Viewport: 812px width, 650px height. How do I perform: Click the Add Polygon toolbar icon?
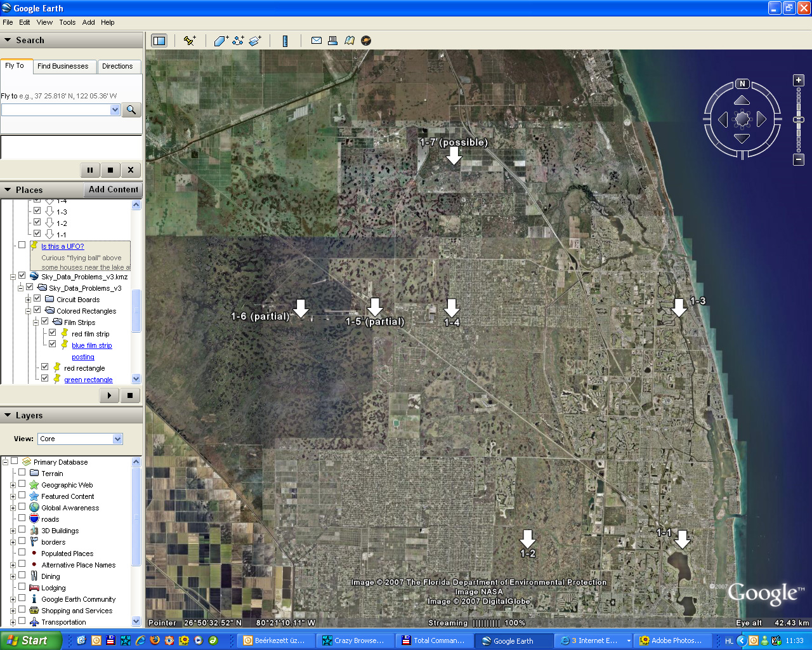click(221, 41)
